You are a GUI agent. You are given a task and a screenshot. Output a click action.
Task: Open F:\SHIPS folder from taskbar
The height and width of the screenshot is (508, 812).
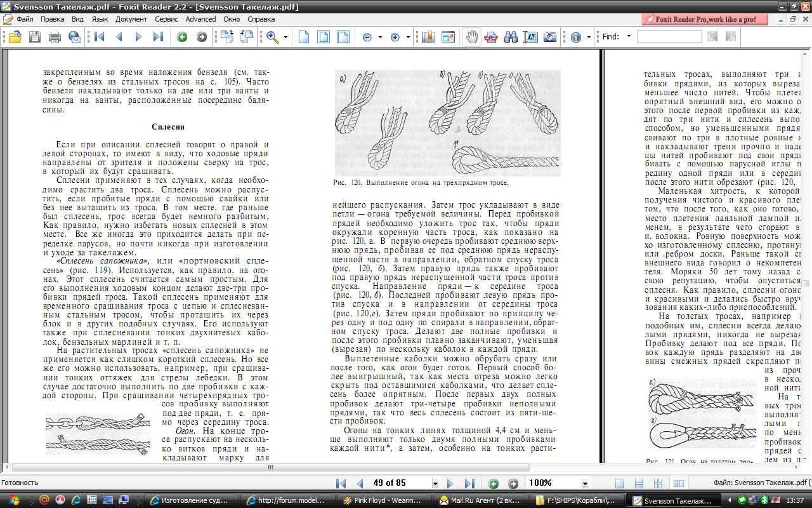[577, 500]
